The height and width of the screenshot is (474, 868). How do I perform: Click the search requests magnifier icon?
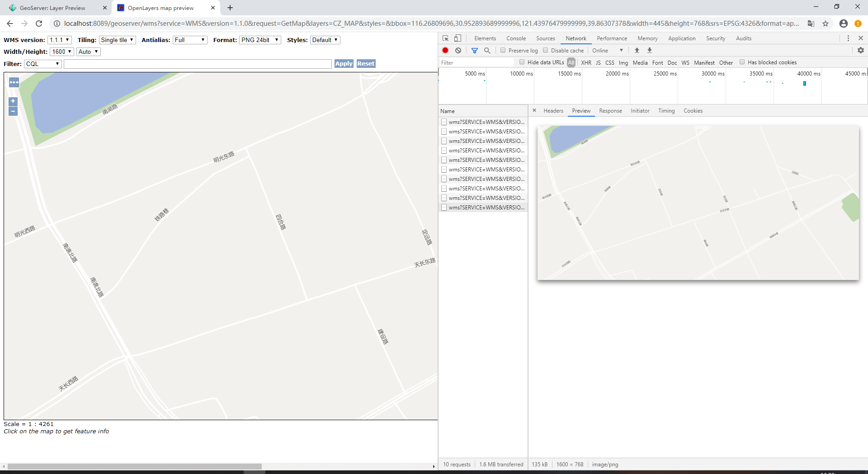pos(487,50)
